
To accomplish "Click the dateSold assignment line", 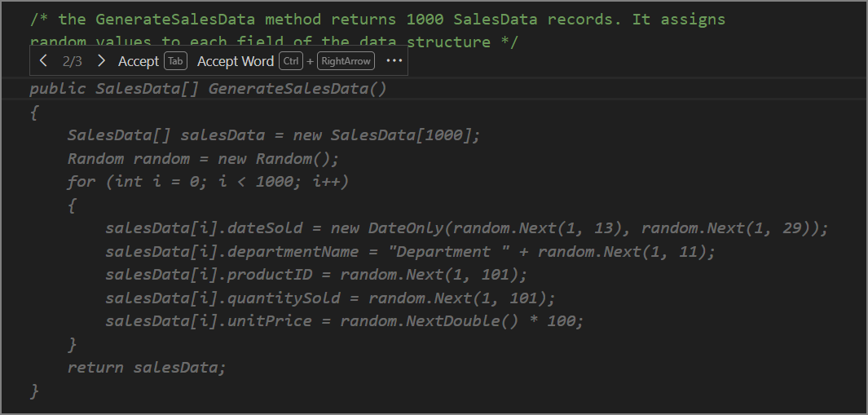I will point(467,228).
